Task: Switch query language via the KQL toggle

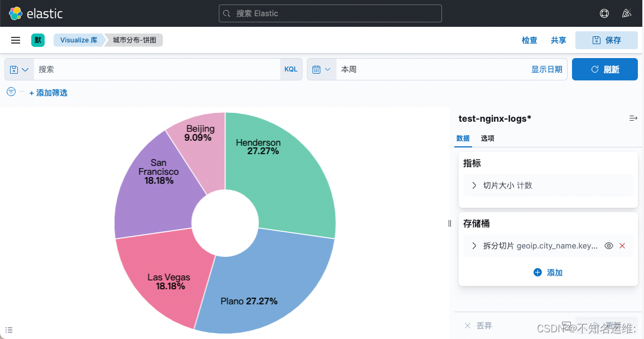Action: 291,69
